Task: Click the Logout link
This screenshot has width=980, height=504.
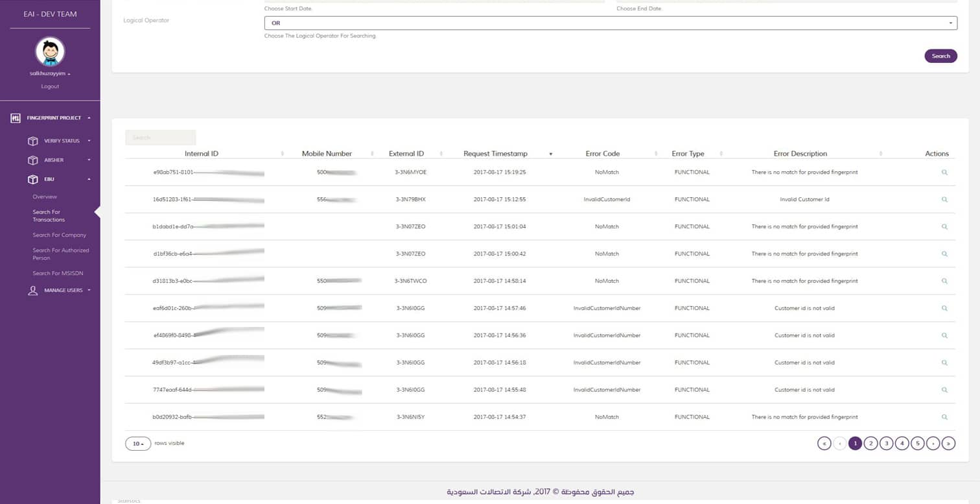Action: (50, 86)
